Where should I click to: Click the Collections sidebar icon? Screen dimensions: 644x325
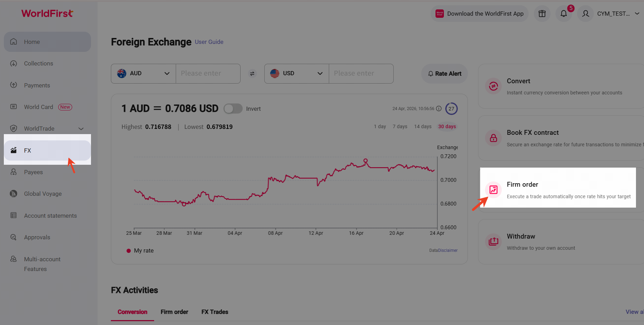14,63
